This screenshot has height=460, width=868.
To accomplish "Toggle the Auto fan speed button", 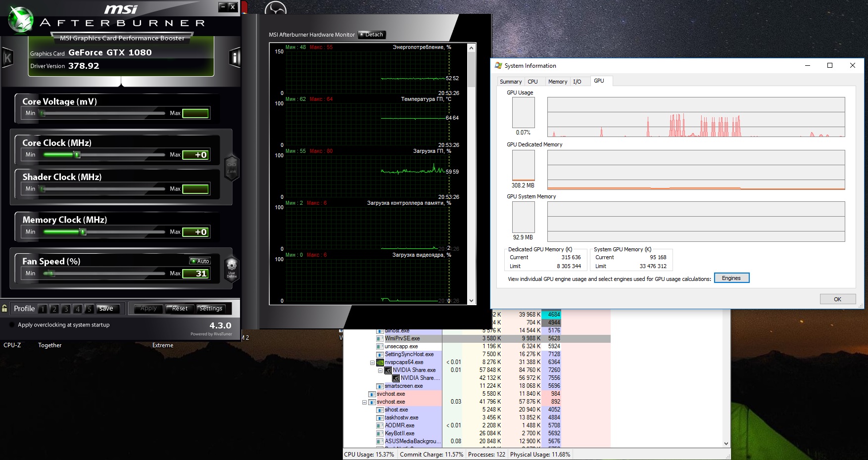I will pyautogui.click(x=200, y=261).
